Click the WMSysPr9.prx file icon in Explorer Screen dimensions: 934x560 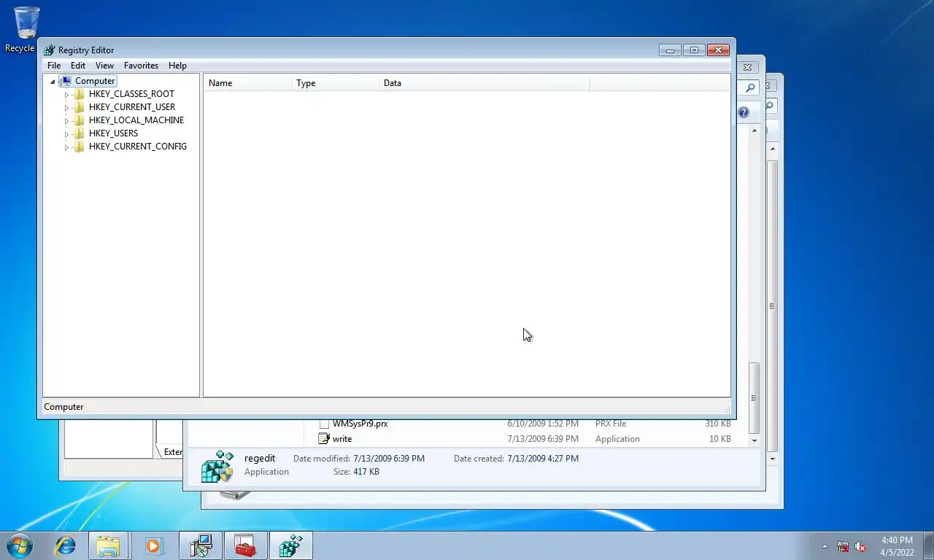(324, 424)
